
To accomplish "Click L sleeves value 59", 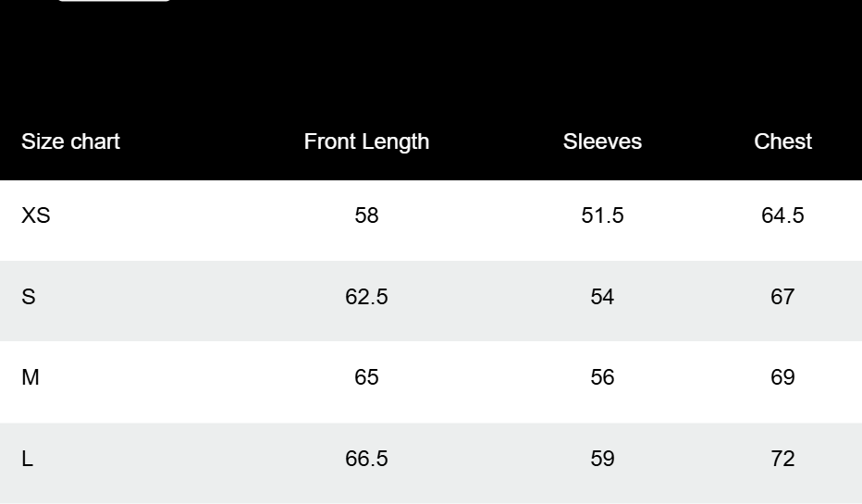I will pyautogui.click(x=602, y=459).
